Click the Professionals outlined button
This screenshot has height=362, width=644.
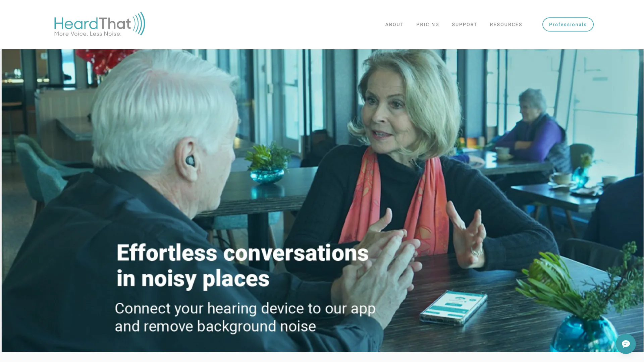pos(568,24)
